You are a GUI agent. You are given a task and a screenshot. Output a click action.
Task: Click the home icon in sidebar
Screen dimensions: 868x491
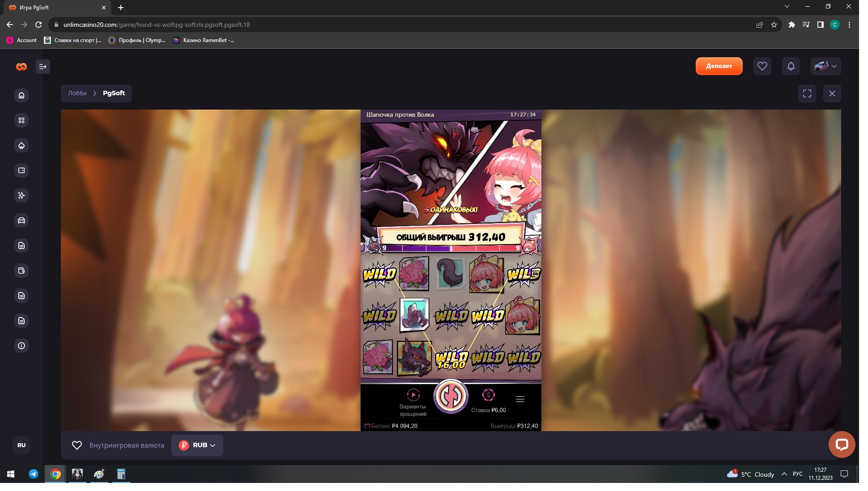click(x=21, y=95)
